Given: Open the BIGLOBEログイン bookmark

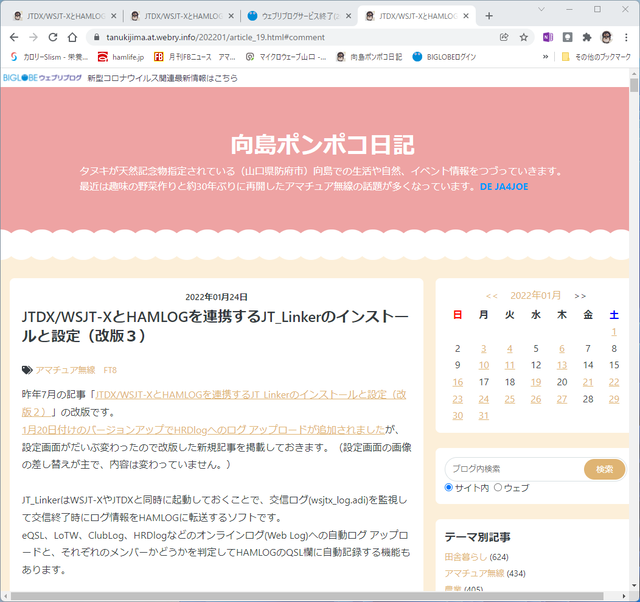Looking at the screenshot, I should [444, 57].
